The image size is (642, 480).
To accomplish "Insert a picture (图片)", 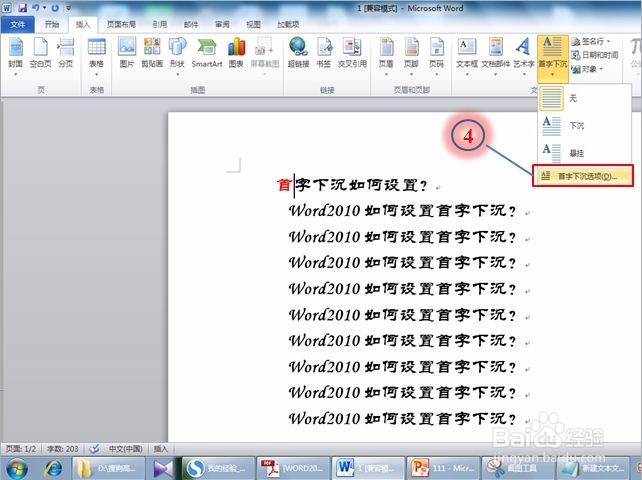I will click(x=127, y=52).
